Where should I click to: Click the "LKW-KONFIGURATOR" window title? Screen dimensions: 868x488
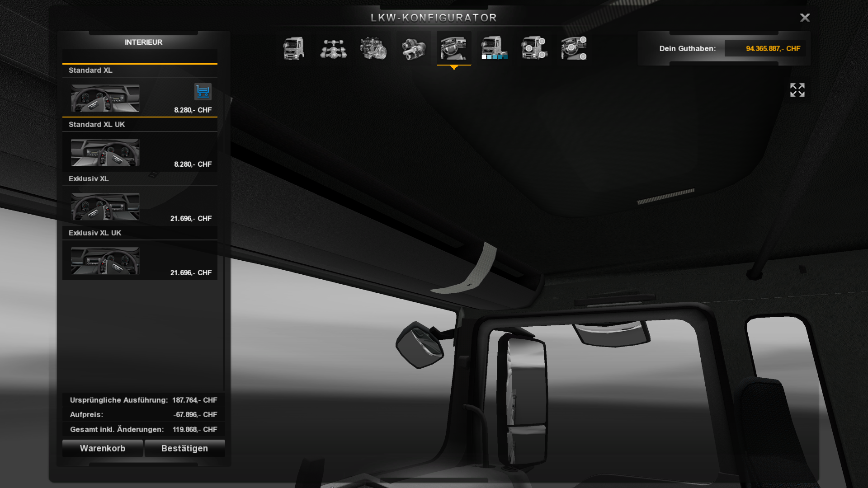click(434, 18)
